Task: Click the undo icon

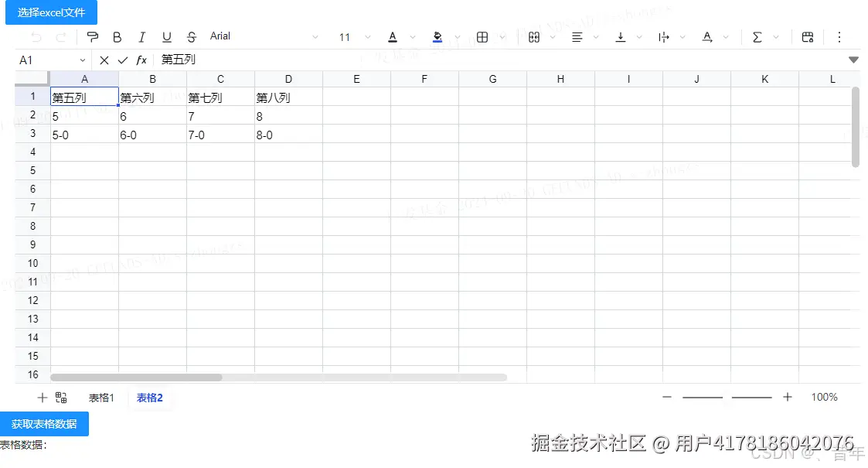Action: pos(36,36)
